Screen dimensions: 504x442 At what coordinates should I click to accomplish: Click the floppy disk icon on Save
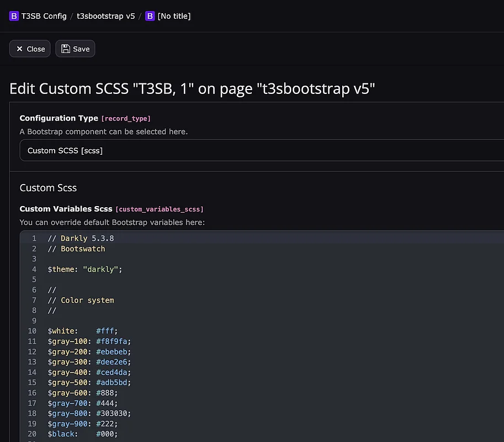66,49
